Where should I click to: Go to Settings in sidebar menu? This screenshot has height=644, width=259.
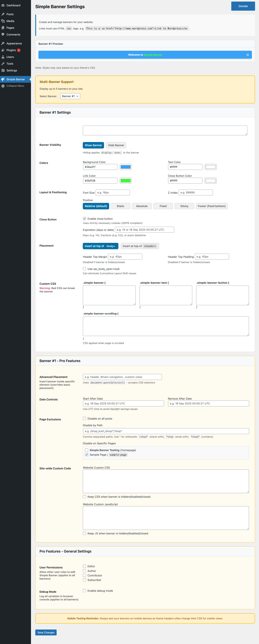12,71
